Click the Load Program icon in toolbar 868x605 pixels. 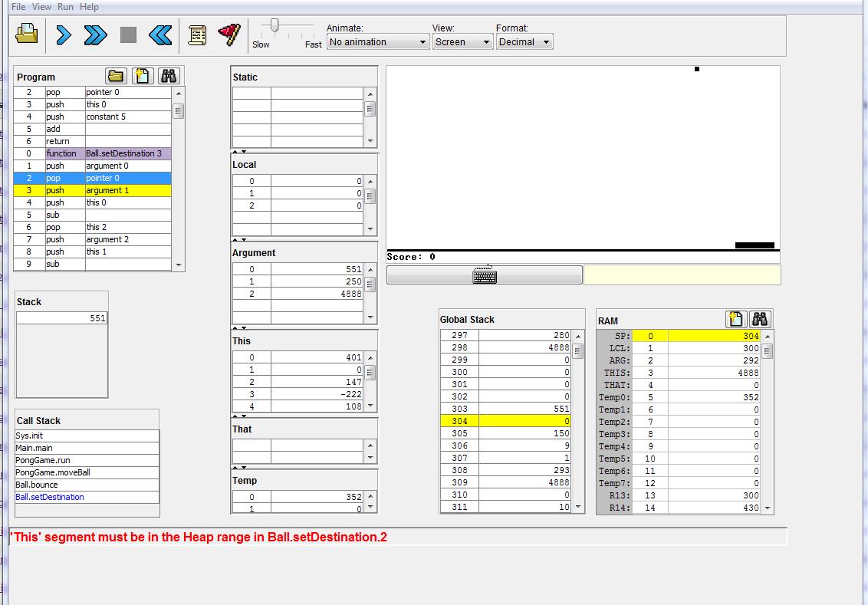(28, 35)
